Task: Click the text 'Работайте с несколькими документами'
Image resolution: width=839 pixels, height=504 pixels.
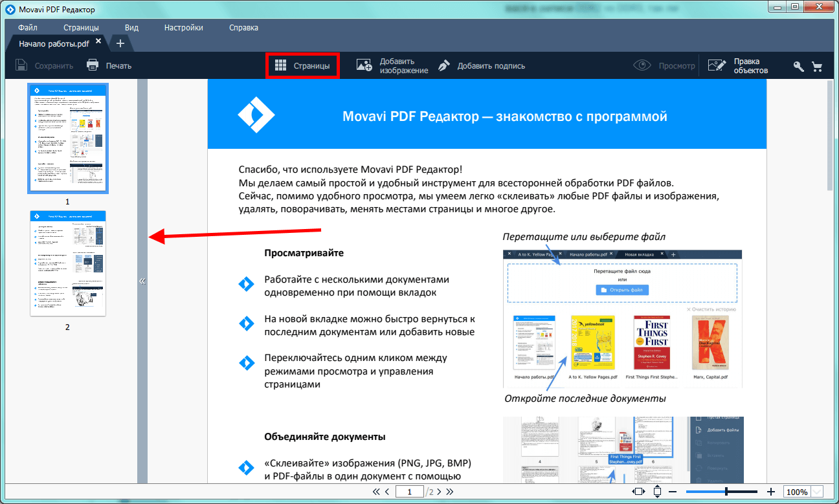Action: pos(357,279)
